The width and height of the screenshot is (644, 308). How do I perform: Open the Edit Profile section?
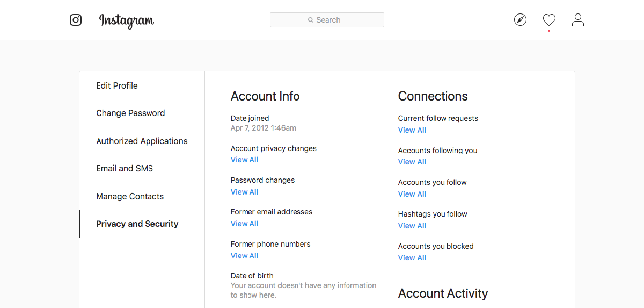pos(117,85)
